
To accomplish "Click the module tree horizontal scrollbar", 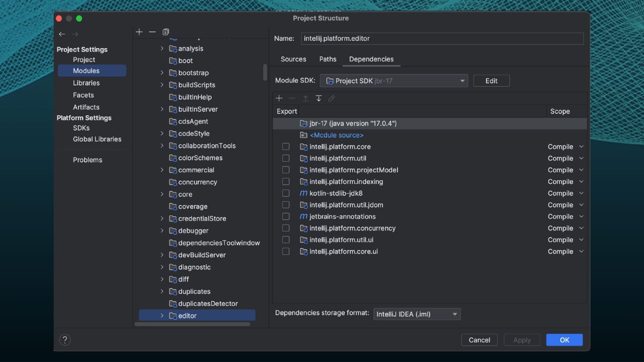I will (192, 324).
